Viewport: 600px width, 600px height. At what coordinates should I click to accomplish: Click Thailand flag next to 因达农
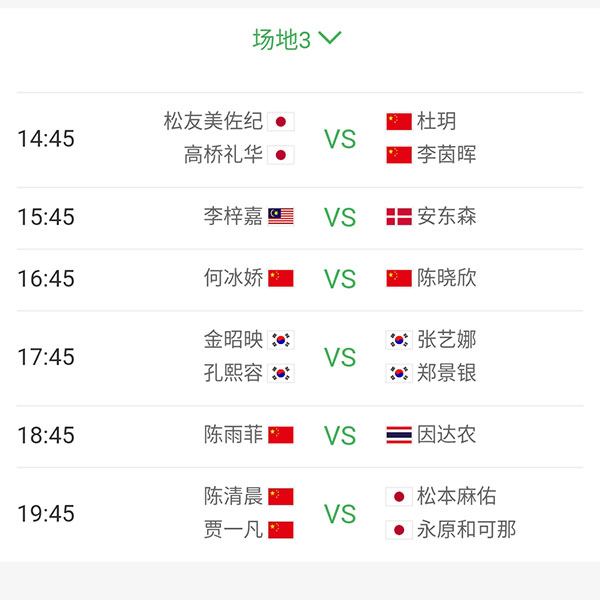click(x=399, y=435)
